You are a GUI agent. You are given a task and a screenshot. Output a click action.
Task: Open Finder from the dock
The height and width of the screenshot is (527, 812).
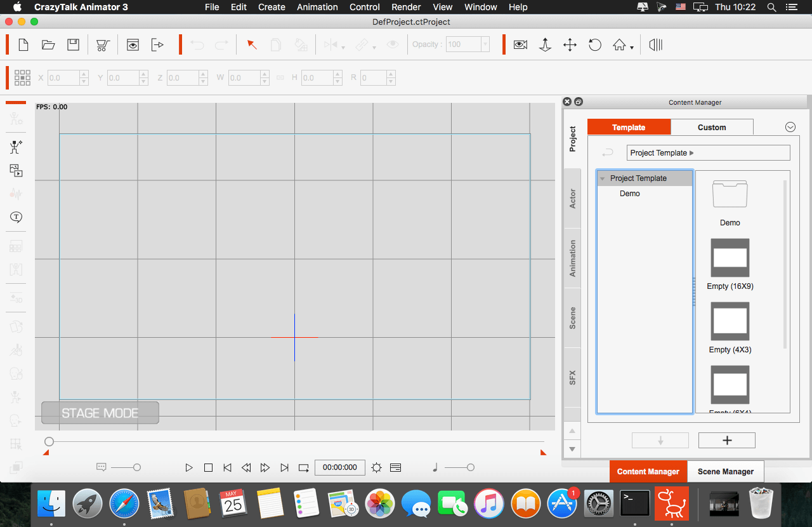tap(51, 504)
